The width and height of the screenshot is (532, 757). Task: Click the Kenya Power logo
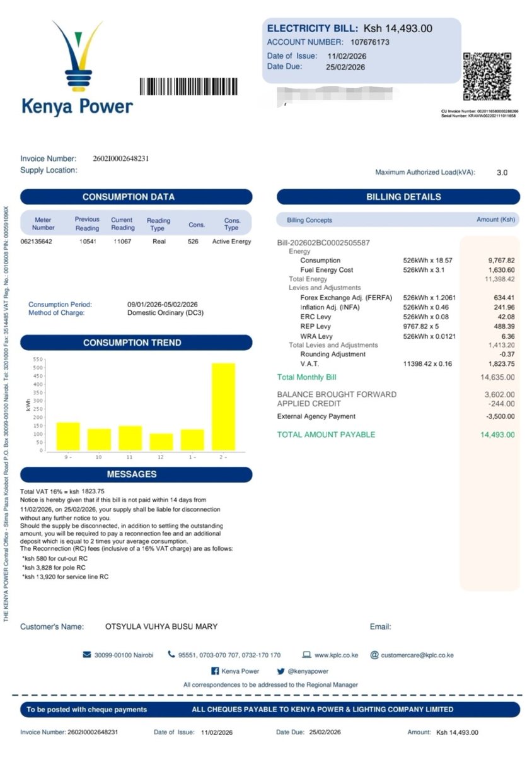[77, 67]
